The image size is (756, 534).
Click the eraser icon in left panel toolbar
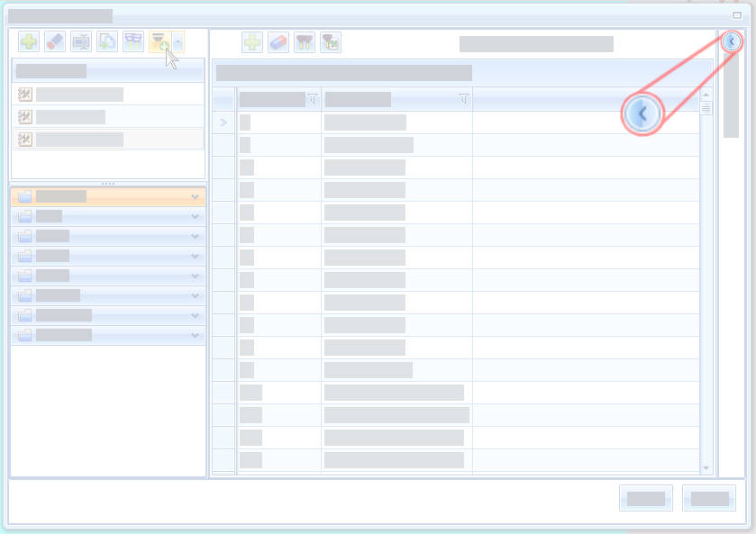(55, 41)
